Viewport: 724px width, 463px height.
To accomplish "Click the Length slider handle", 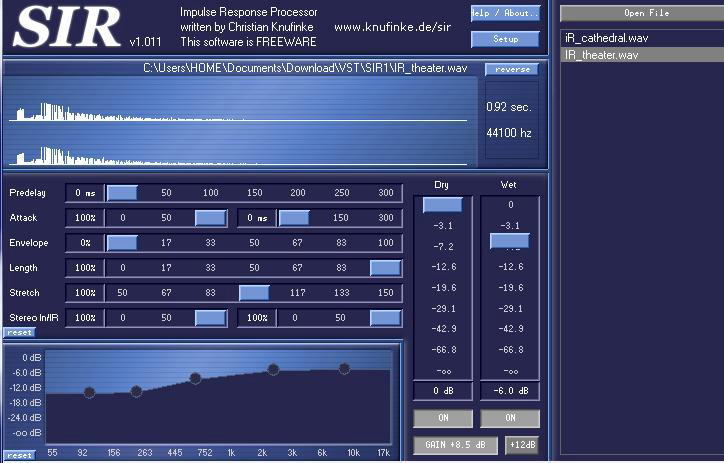I will pos(386,268).
